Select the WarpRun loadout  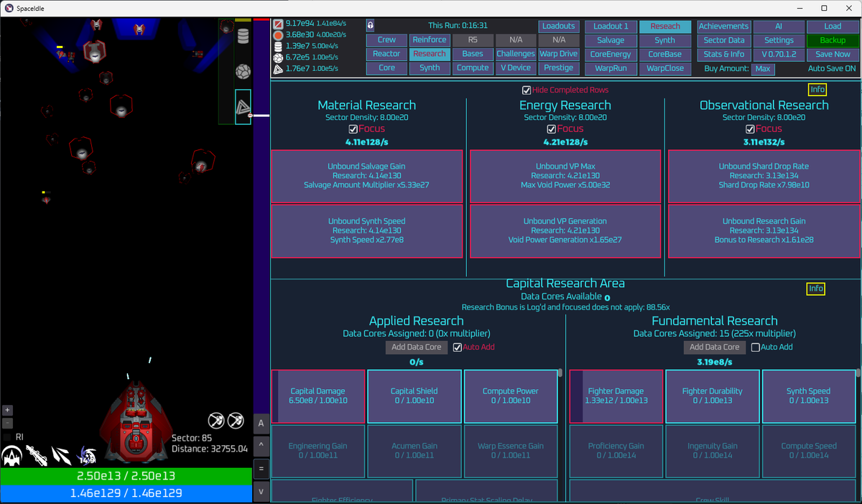pos(611,68)
